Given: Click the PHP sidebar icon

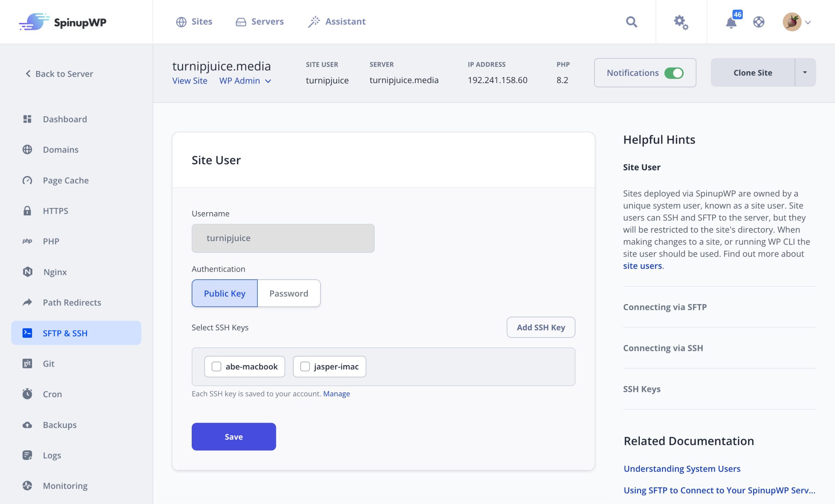Looking at the screenshot, I should [27, 241].
